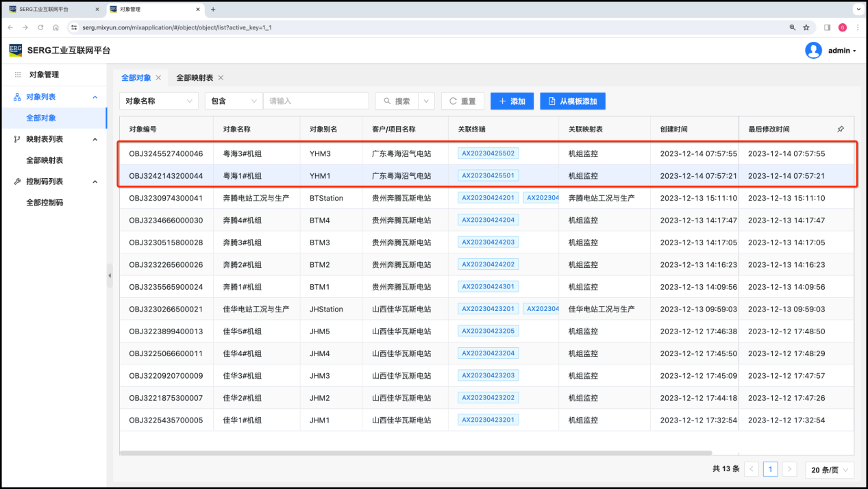Click the browser reload icon

pyautogui.click(x=40, y=27)
